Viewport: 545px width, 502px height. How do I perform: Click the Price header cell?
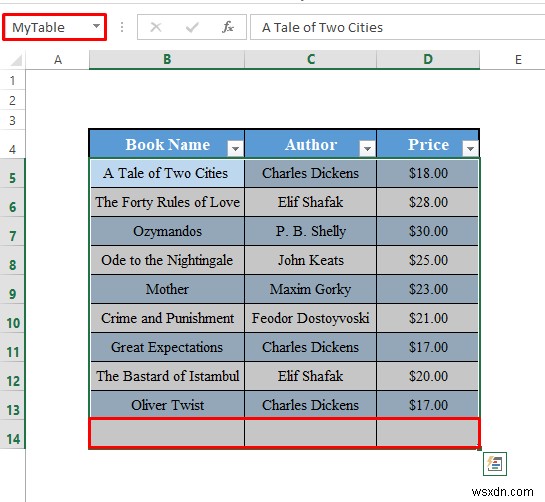pos(428,144)
